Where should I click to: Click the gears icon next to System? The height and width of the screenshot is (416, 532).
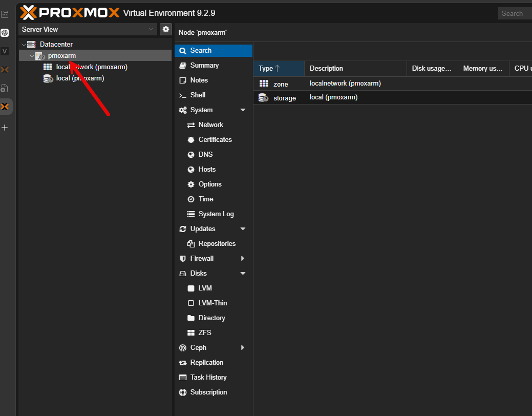(182, 110)
